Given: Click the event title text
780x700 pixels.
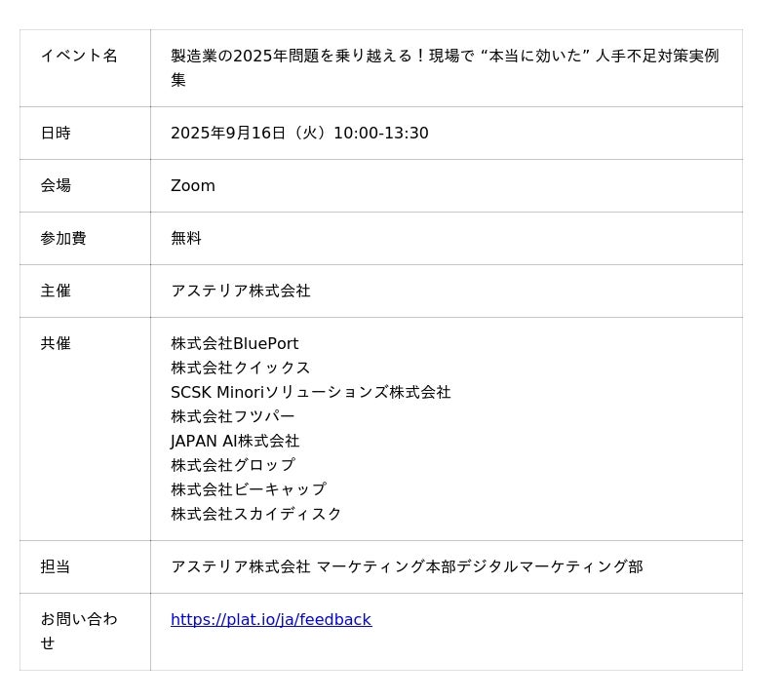Looking at the screenshot, I should click(x=445, y=67).
